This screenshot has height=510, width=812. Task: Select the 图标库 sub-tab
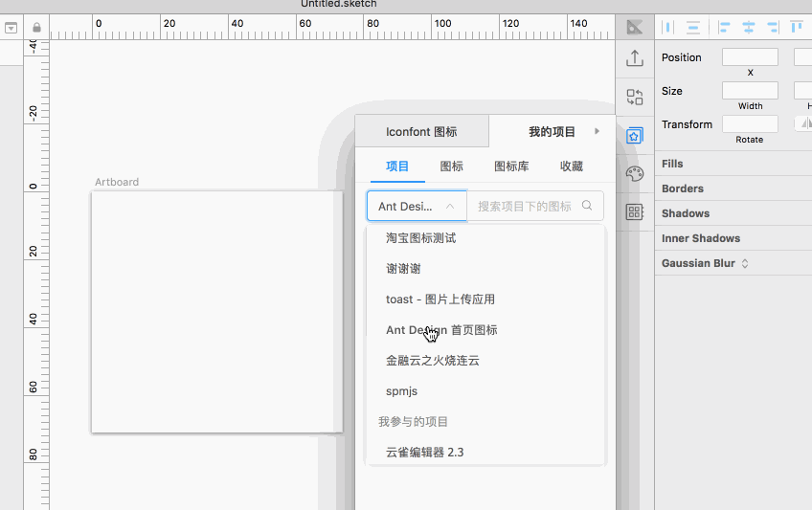tap(511, 166)
